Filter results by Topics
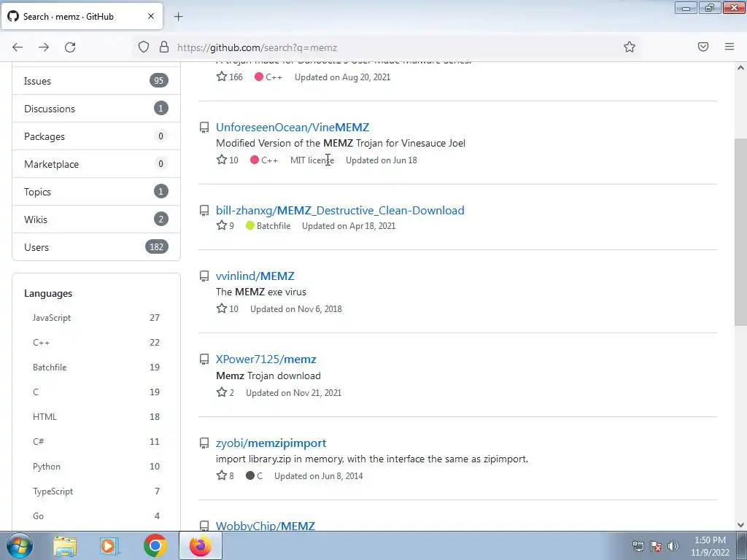 click(96, 192)
